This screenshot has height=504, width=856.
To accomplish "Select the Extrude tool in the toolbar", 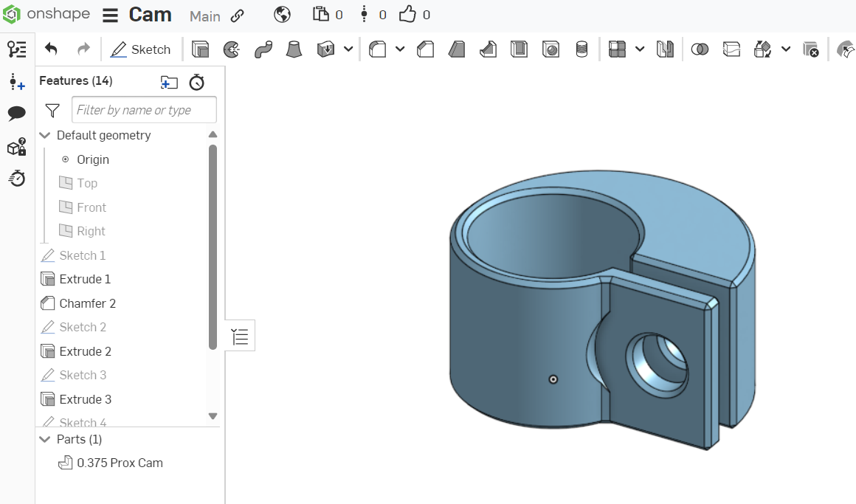I will [x=200, y=49].
